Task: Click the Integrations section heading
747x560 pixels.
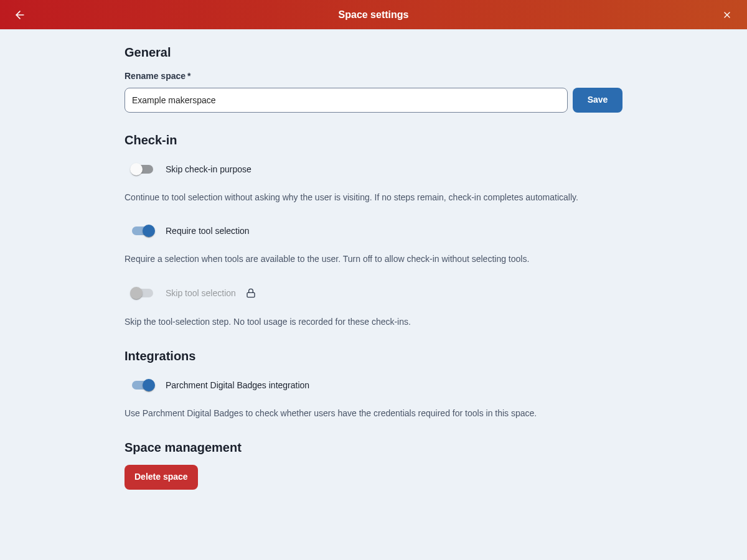Action: coord(160,357)
